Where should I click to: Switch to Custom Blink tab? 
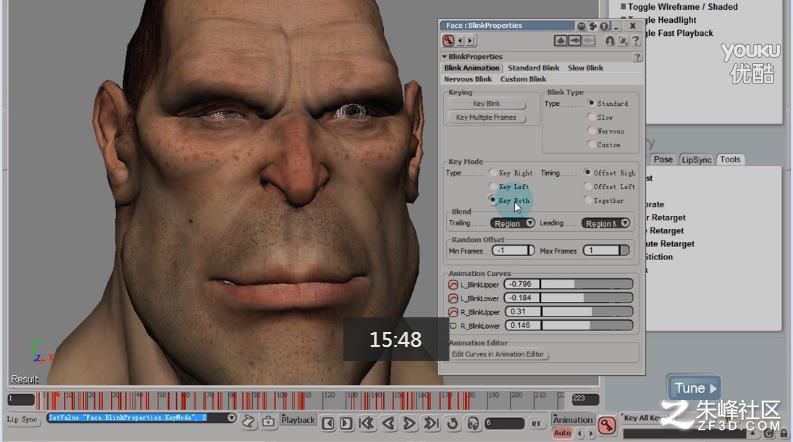(x=523, y=79)
